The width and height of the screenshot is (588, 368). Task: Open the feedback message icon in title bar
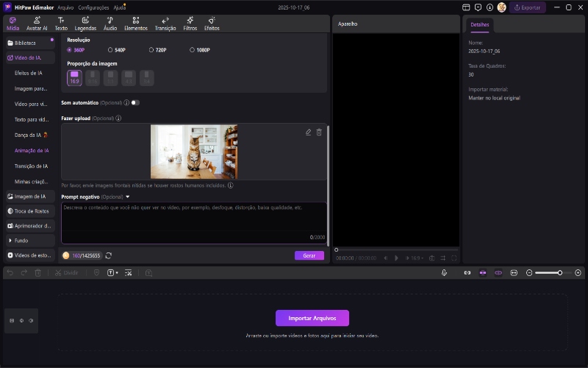click(478, 7)
